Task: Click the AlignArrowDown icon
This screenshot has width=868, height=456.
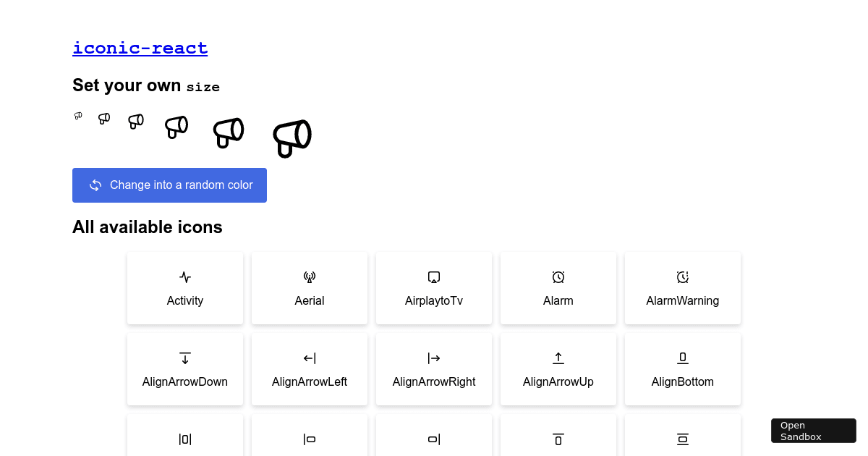Action: (x=185, y=358)
